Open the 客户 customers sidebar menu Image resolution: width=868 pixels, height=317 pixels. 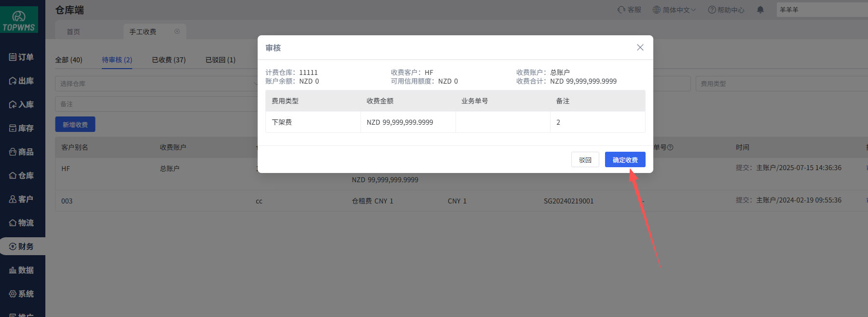point(22,199)
